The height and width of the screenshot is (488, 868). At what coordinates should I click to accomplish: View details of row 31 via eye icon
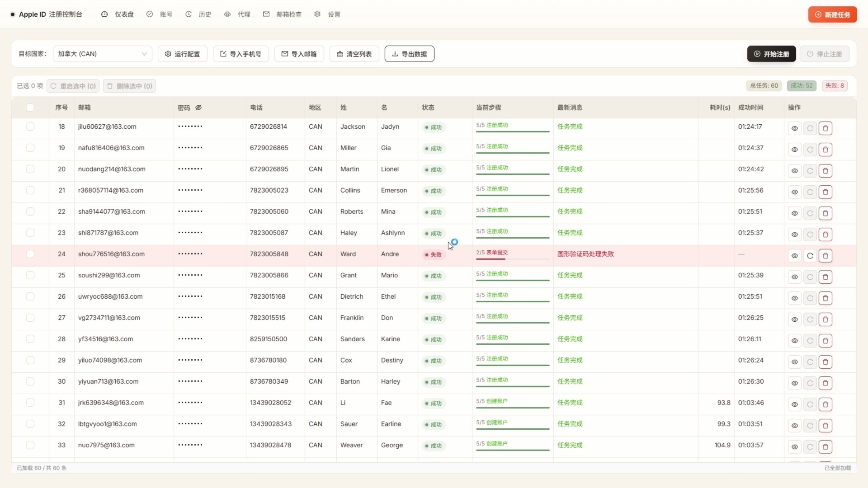794,404
